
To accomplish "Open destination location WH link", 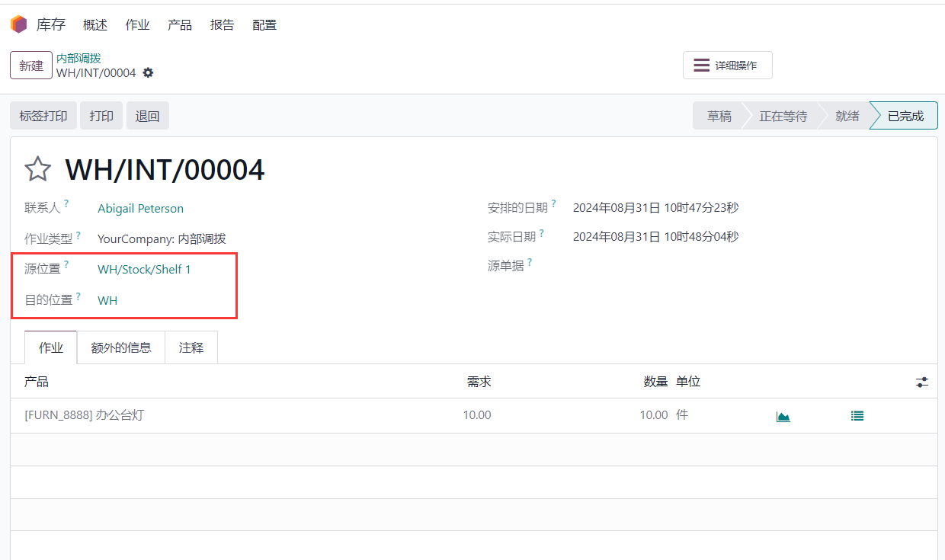I will (107, 300).
